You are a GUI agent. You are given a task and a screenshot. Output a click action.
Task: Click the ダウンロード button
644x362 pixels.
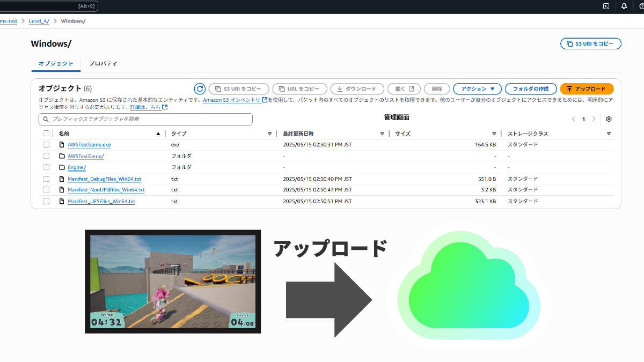(357, 89)
